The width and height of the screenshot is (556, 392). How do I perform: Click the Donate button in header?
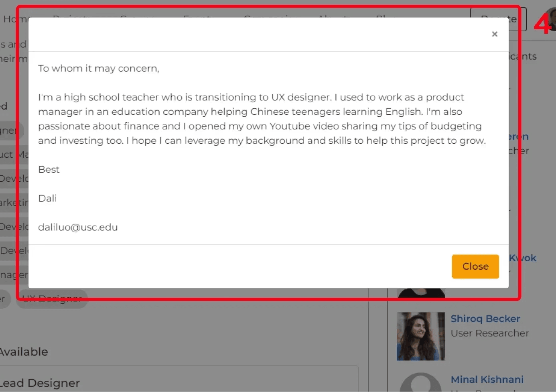point(498,19)
